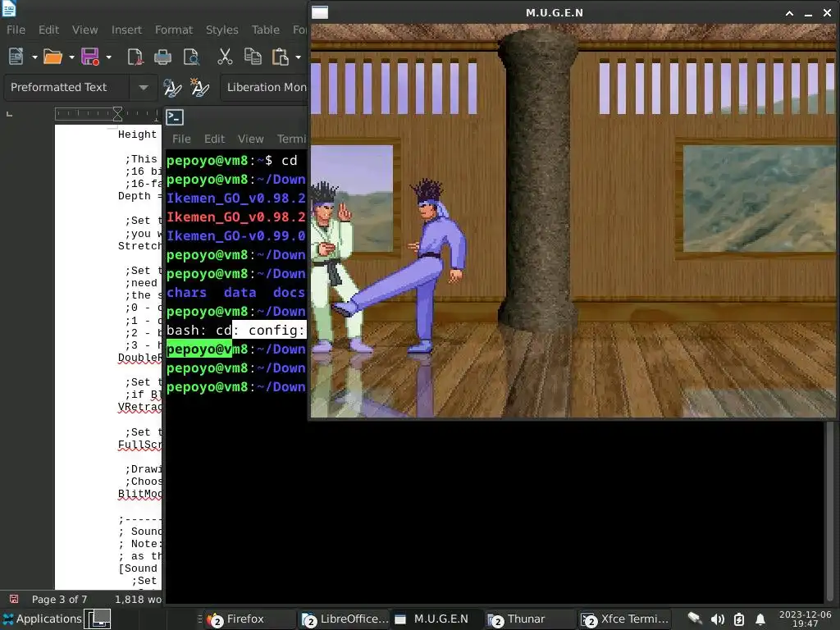
Task: Open LibreOffice Edit menu
Action: click(x=48, y=30)
